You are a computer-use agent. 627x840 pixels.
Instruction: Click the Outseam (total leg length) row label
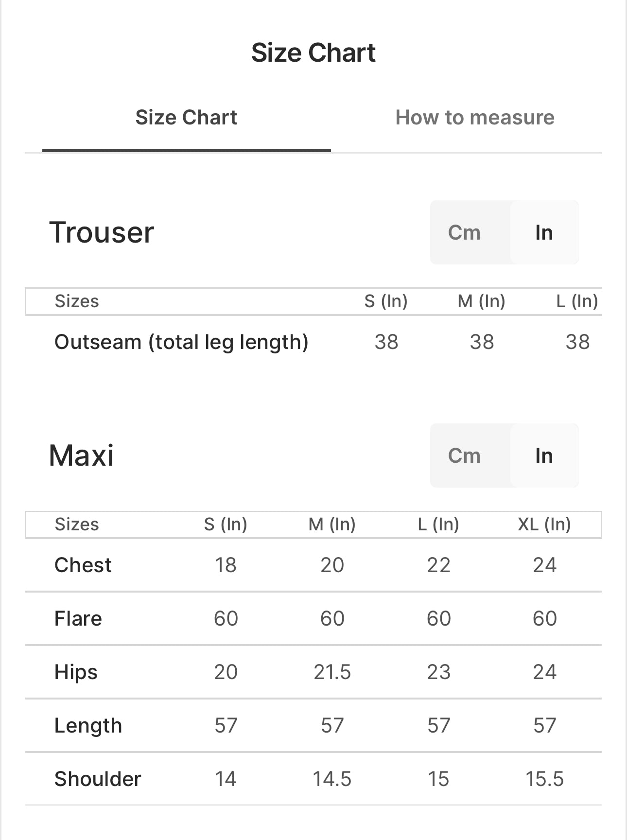click(181, 342)
